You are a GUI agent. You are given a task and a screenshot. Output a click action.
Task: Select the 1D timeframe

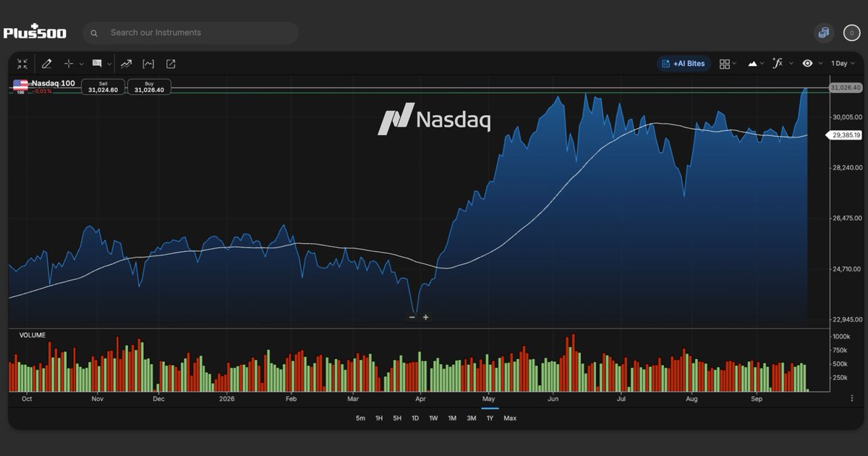415,418
